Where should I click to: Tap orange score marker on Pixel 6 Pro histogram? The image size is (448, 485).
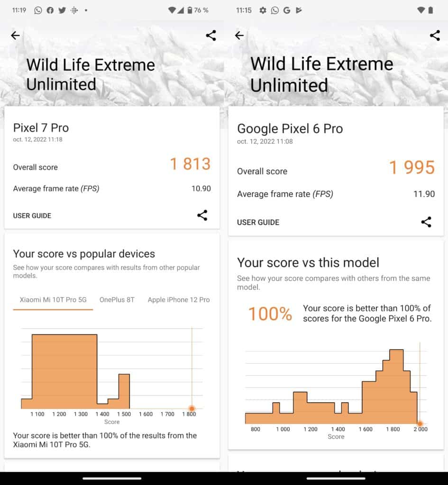[420, 423]
